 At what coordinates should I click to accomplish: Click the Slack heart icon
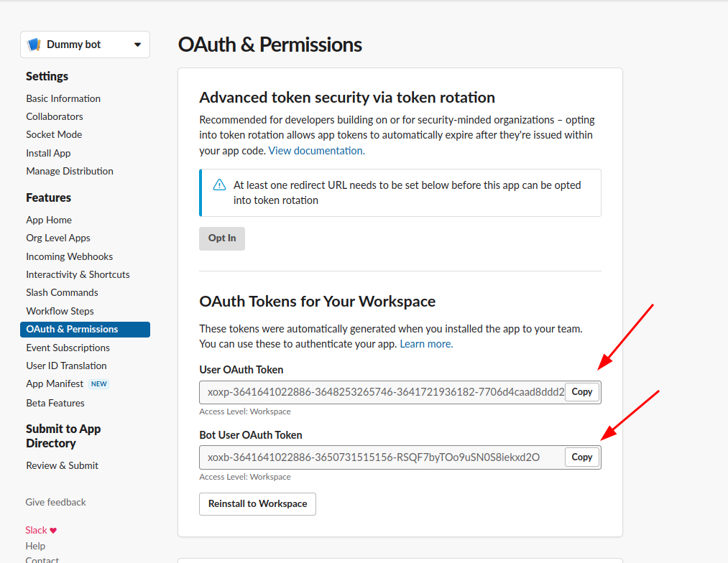[53, 531]
